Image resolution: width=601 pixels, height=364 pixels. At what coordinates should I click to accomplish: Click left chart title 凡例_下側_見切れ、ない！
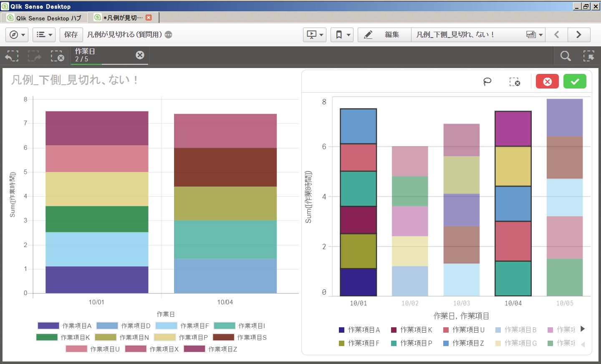coord(75,80)
